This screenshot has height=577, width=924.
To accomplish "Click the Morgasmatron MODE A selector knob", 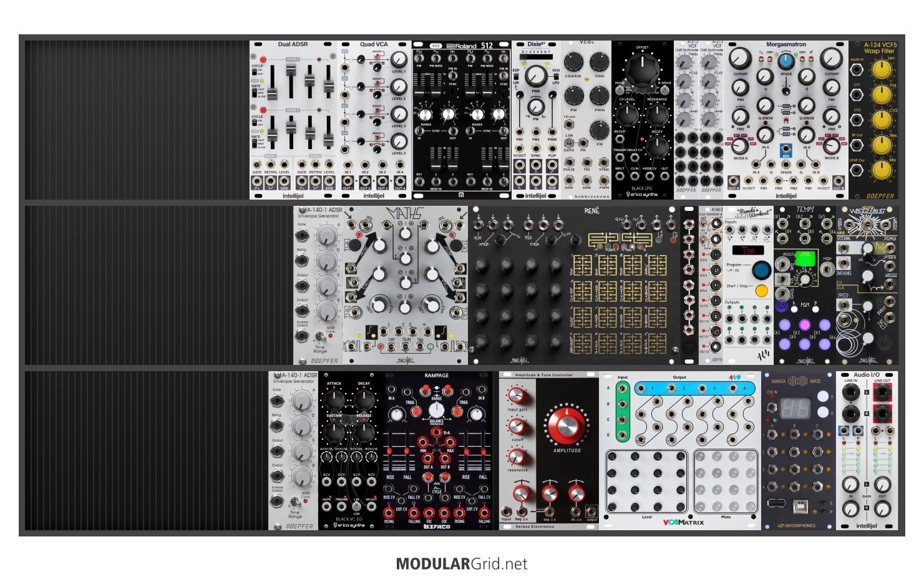I will (x=740, y=146).
